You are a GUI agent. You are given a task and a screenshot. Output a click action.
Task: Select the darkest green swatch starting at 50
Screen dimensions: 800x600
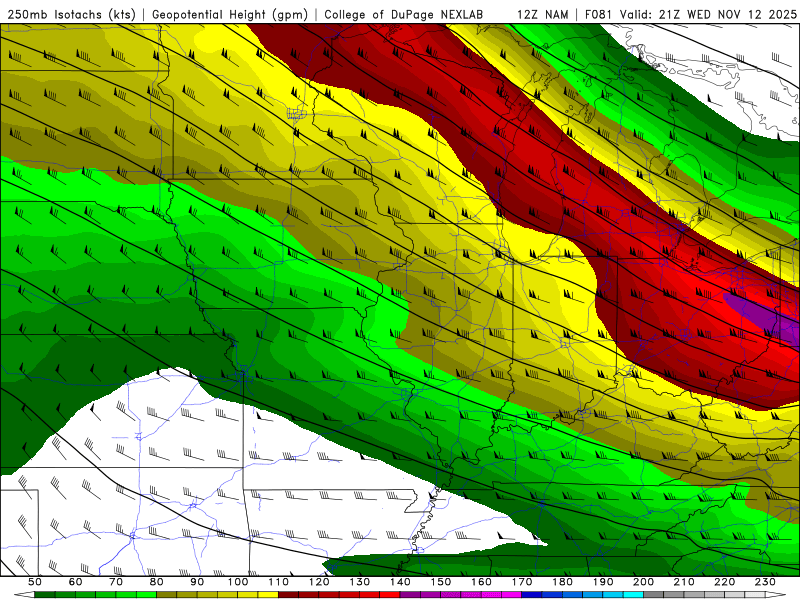click(x=45, y=595)
